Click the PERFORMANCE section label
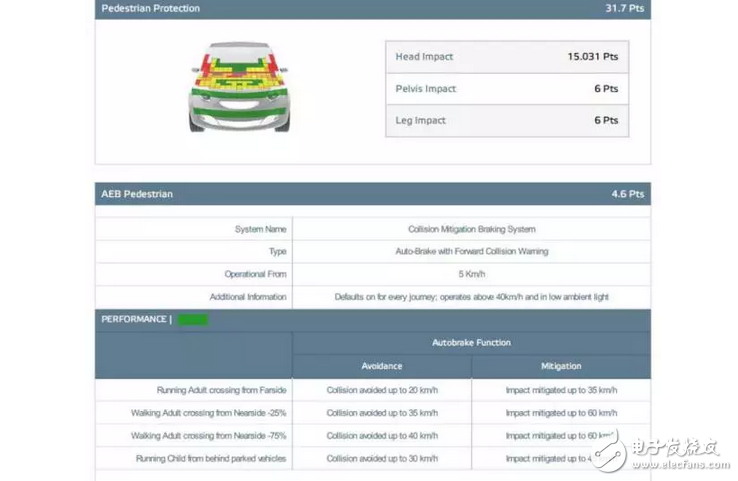 134,320
